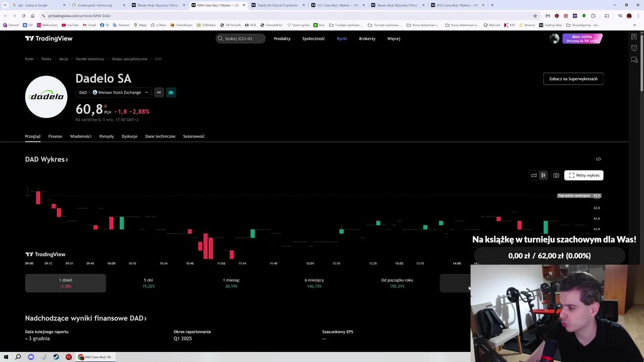The width and height of the screenshot is (644, 362).
Task: Switch chart to candlestick style
Action: coord(543,175)
